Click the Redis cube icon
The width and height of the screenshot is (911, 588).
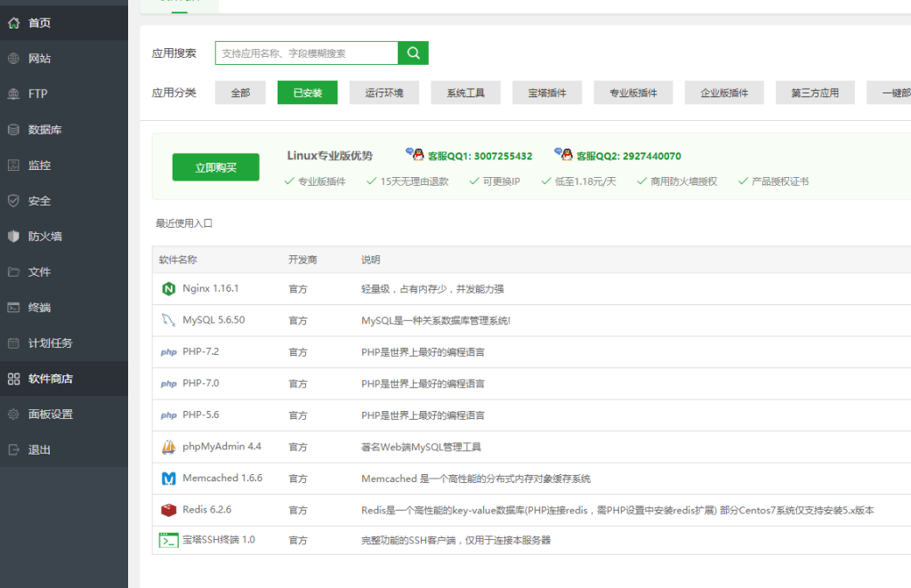(169, 509)
